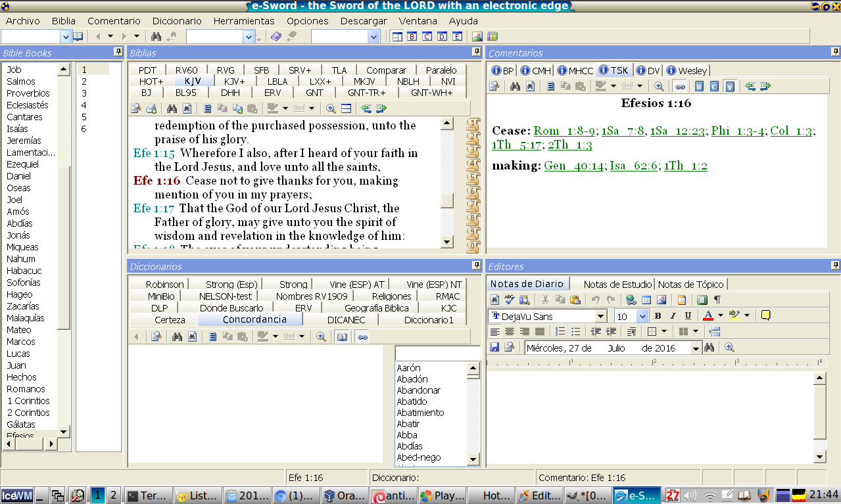
Task: Follow the Isa 62:6 cross reference link
Action: pos(634,166)
